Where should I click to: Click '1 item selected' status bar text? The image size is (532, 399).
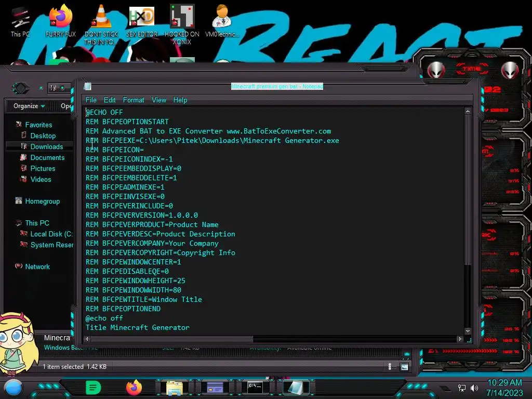click(x=63, y=367)
